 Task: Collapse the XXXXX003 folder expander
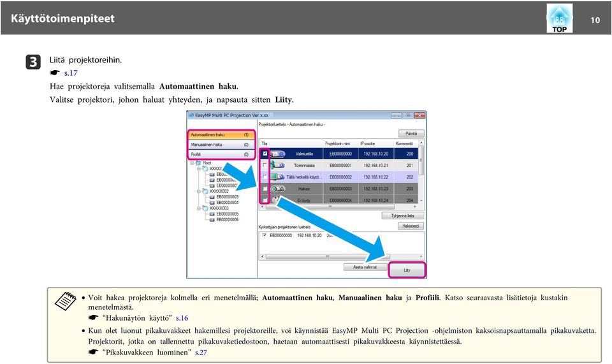[199, 208]
